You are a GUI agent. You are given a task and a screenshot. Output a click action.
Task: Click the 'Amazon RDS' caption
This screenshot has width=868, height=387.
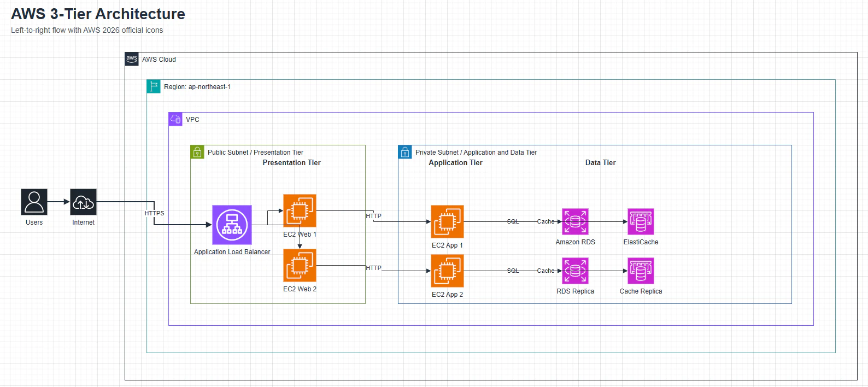575,242
